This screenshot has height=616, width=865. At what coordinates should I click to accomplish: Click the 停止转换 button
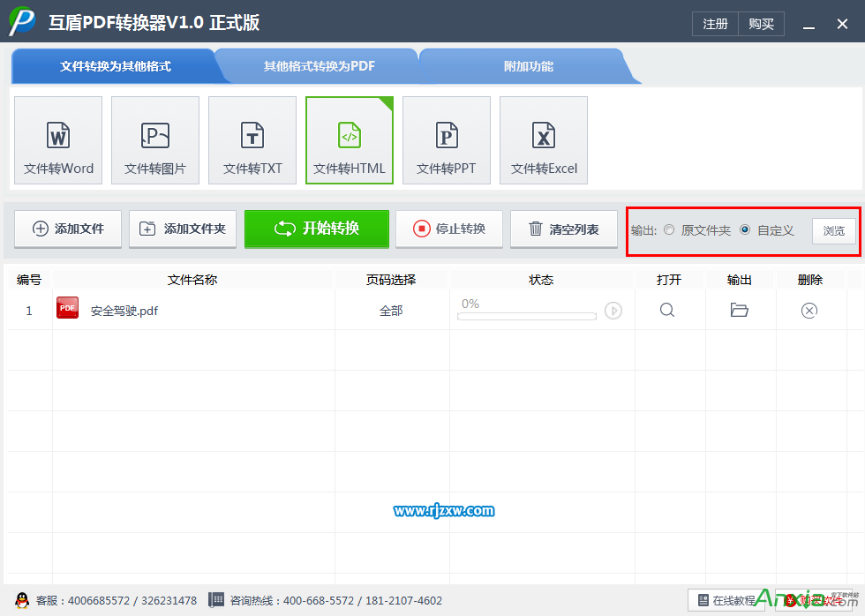click(x=449, y=229)
